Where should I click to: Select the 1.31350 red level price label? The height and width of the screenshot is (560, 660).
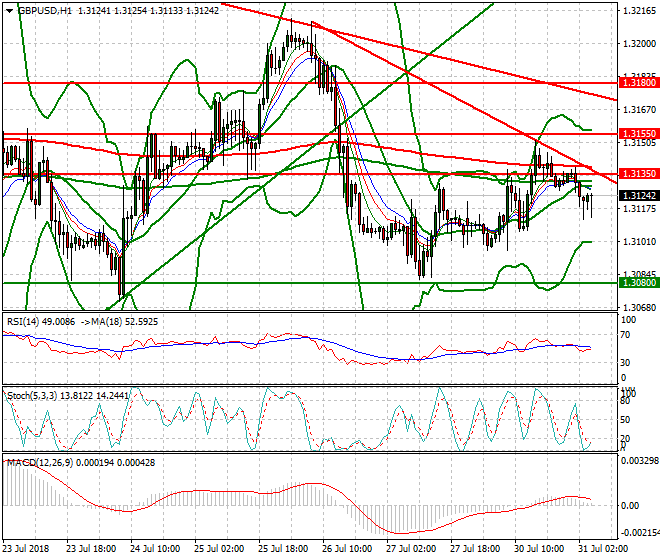coord(639,173)
